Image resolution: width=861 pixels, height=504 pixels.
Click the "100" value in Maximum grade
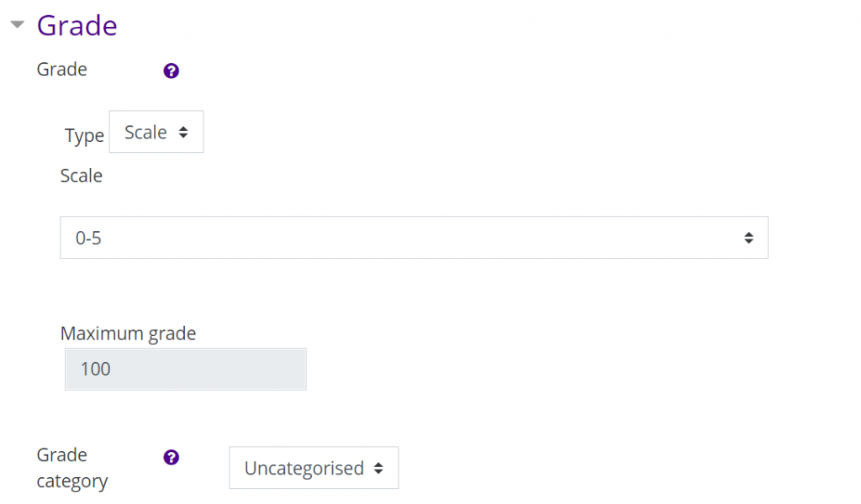pyautogui.click(x=95, y=369)
